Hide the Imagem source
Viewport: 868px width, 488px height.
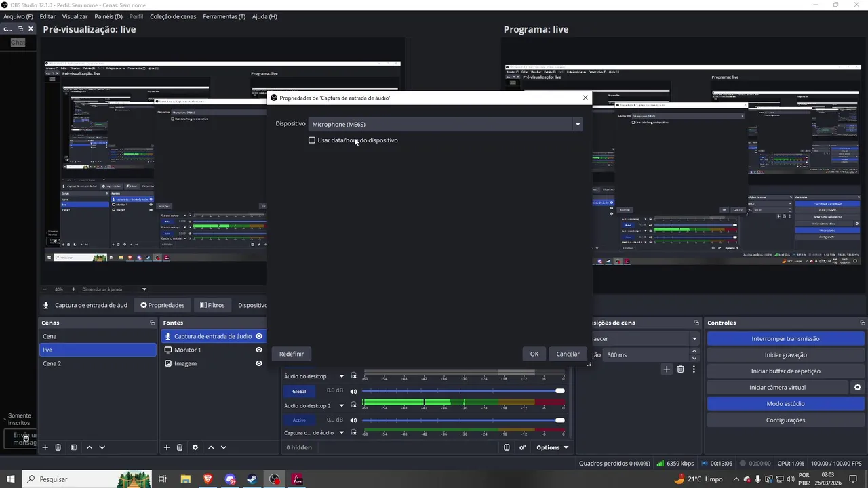tap(259, 363)
